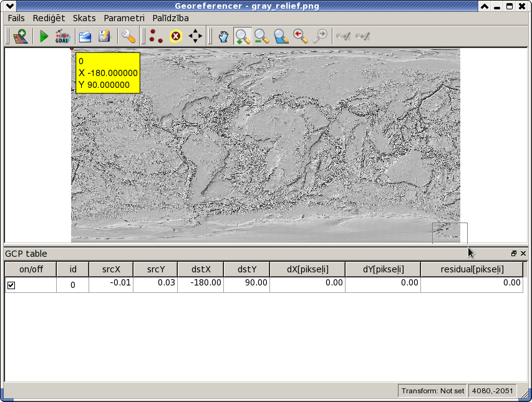Activate the Pan hand tool

coord(223,36)
